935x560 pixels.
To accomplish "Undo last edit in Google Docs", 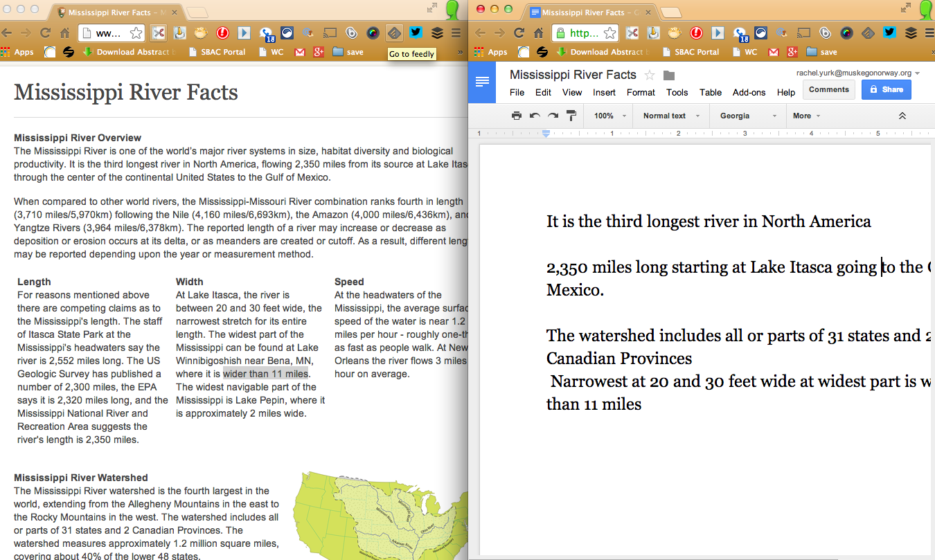I will pyautogui.click(x=535, y=116).
